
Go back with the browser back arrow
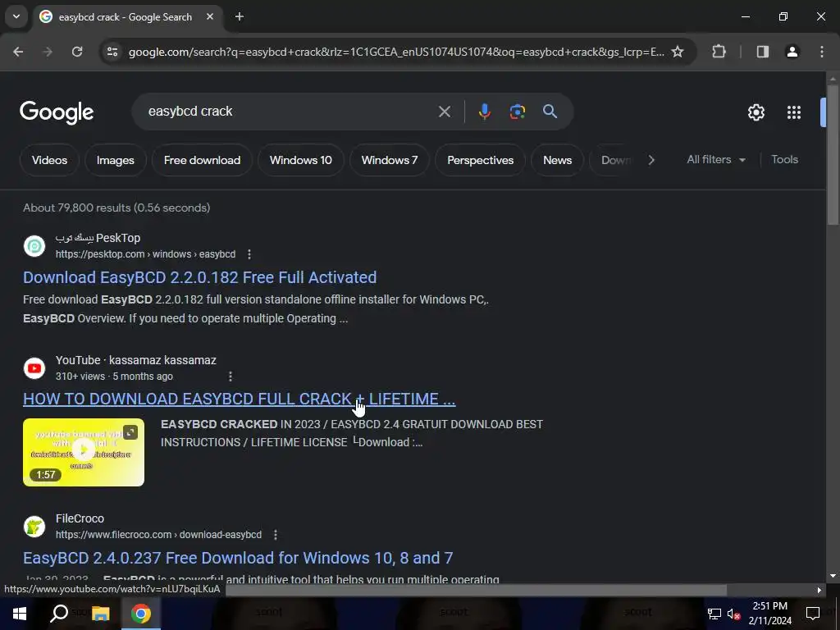[x=18, y=52]
